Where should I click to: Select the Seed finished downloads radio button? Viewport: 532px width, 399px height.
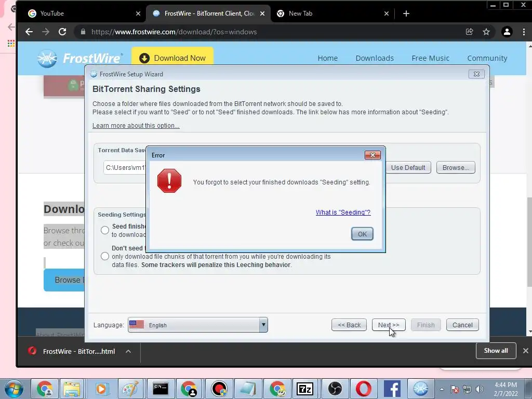[105, 230]
